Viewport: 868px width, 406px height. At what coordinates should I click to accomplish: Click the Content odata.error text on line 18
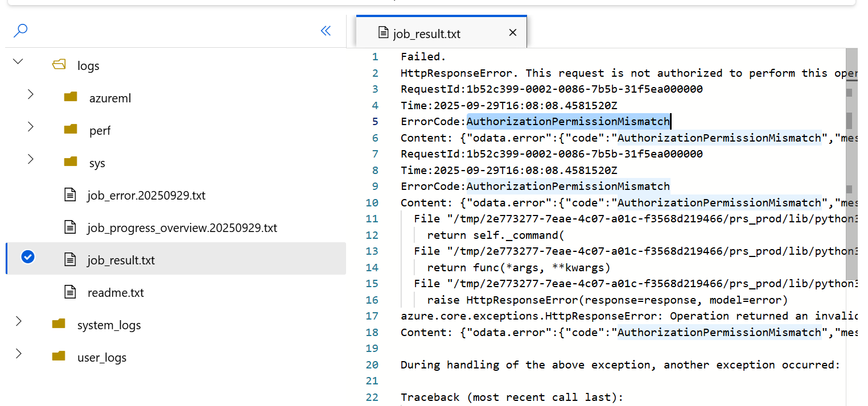tap(629, 332)
